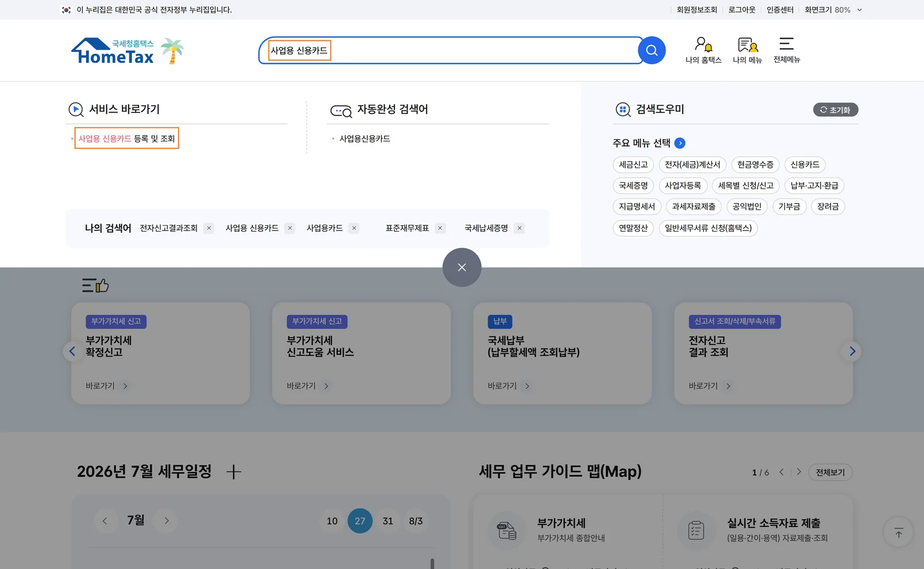Close the search panel with round X button
Viewport: 924px width, 569px height.
(462, 267)
